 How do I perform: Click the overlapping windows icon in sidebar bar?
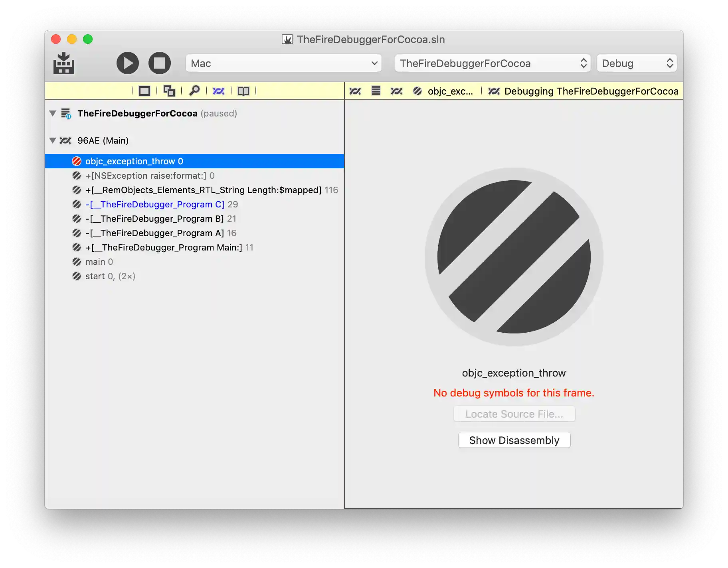pos(169,91)
